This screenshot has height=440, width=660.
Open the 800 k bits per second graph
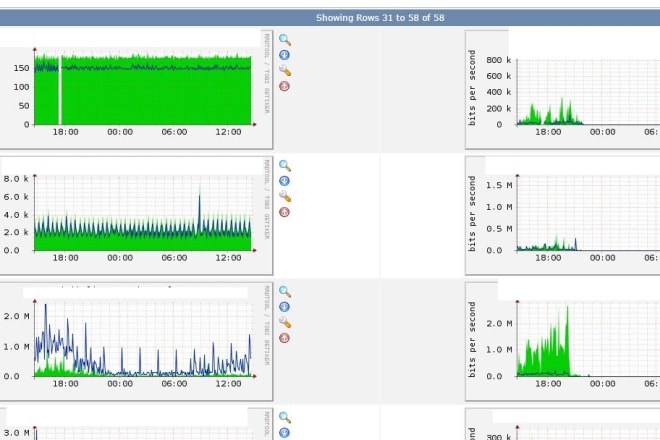coord(562,89)
